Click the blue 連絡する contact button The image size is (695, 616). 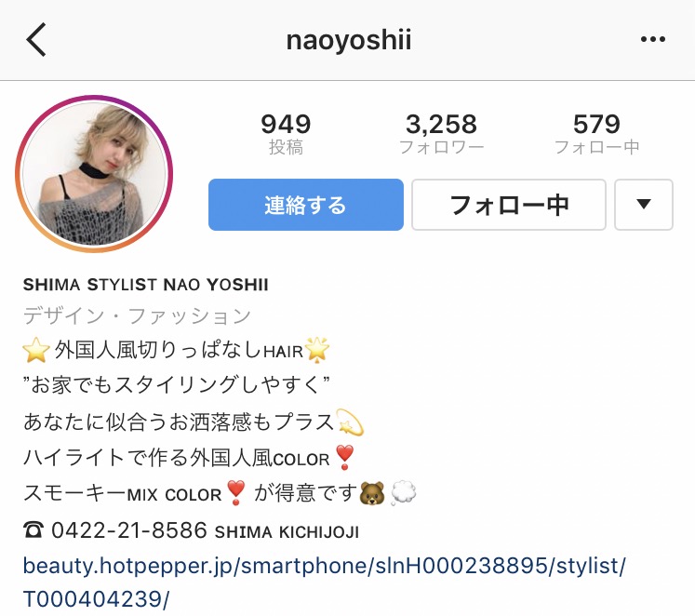point(306,205)
